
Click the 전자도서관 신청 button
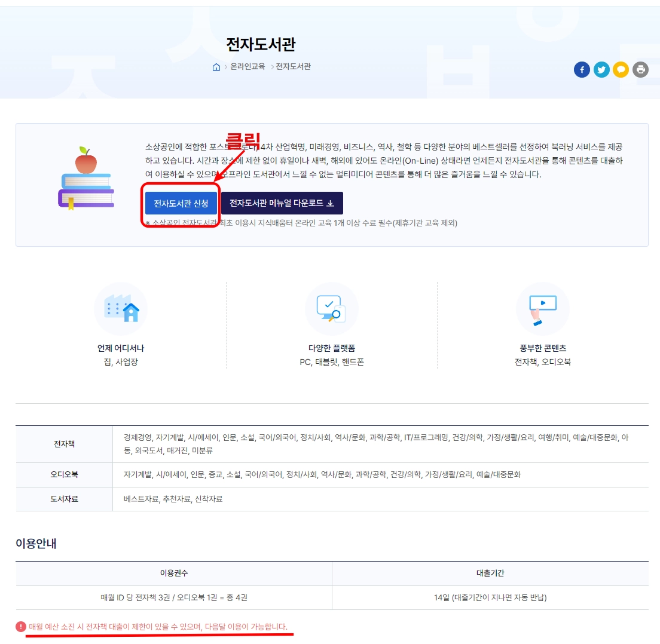[x=181, y=203]
